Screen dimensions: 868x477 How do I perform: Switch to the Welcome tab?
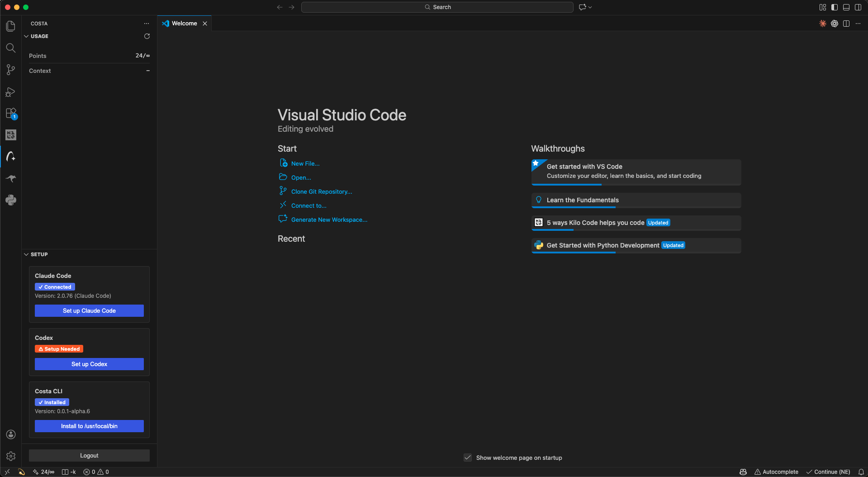coord(184,23)
